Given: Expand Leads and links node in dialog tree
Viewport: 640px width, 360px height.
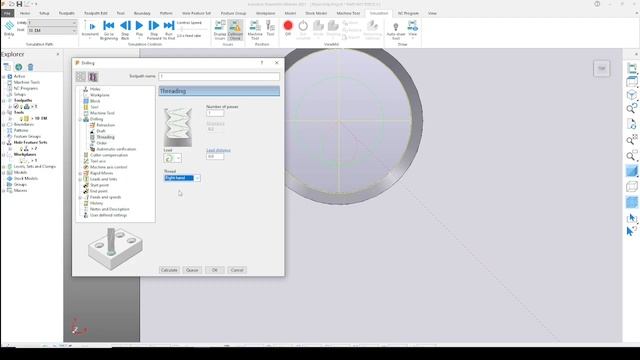Looking at the screenshot, I should [80, 179].
